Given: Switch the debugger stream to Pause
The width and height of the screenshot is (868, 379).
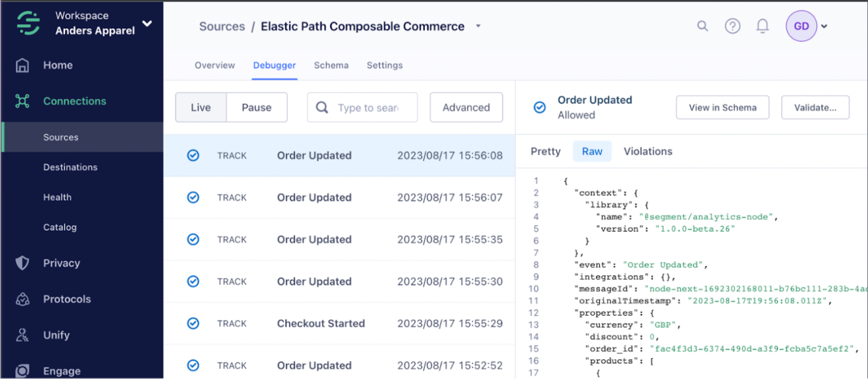Looking at the screenshot, I should [x=256, y=107].
